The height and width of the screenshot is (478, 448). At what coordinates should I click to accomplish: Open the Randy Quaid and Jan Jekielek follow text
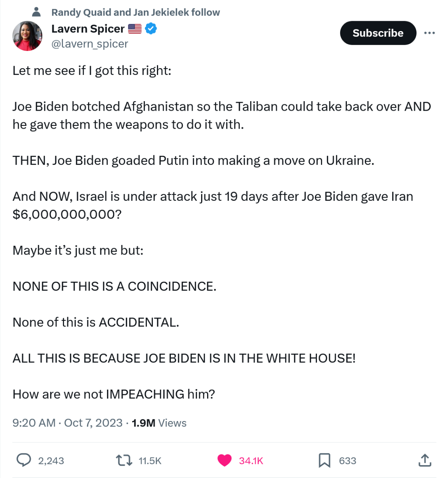(x=135, y=12)
